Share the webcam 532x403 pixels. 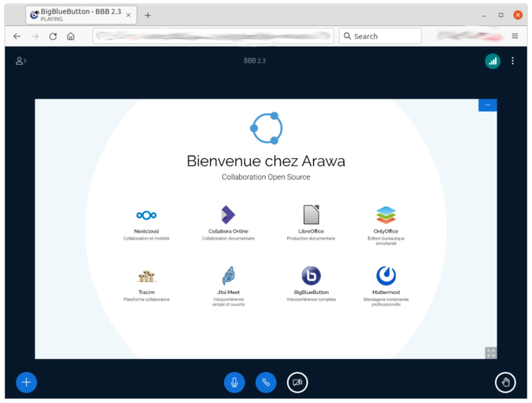[298, 382]
